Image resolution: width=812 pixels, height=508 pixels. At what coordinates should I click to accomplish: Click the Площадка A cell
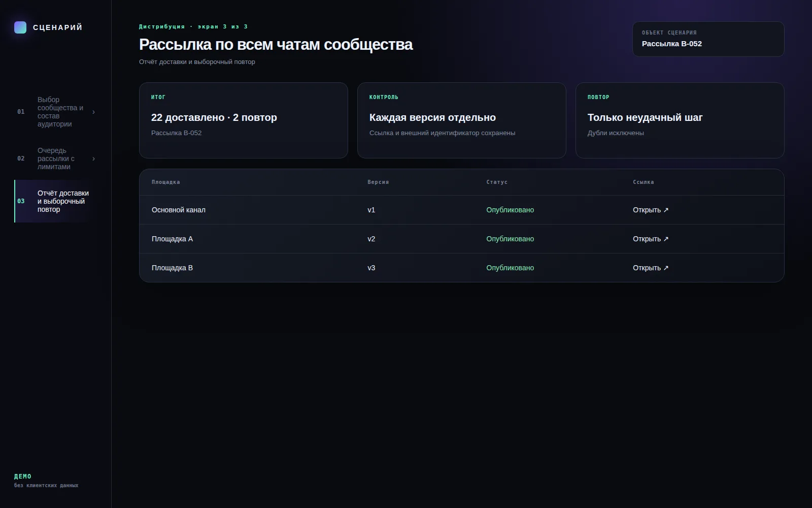pyautogui.click(x=172, y=239)
